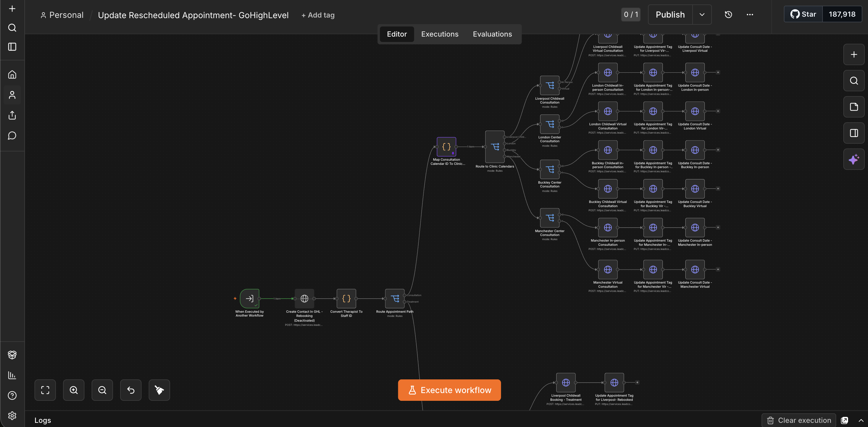
Task: Select London Childwall In-person Consultation node
Action: coord(608,73)
